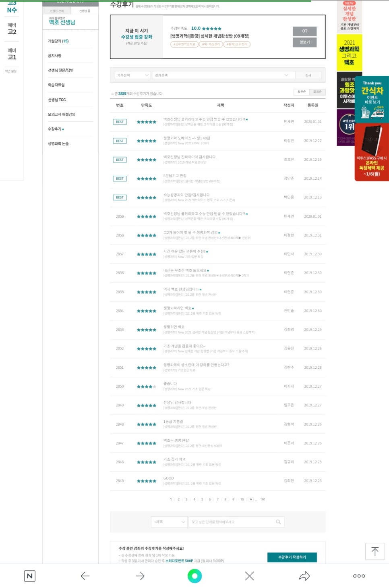This screenshot has width=389, height=588.
Task: Click the OT button
Action: point(304,31)
